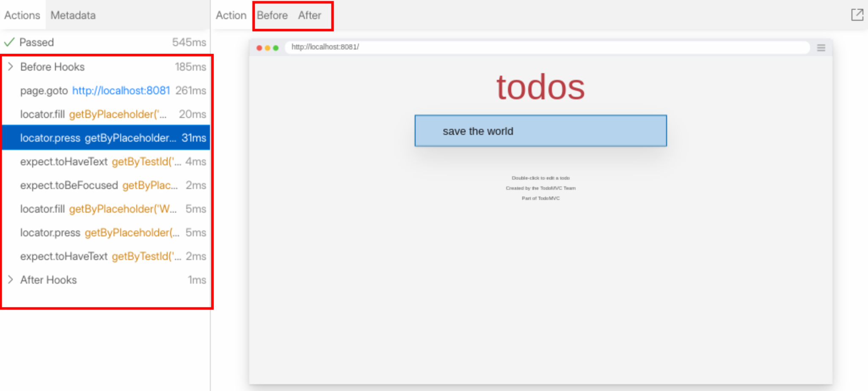This screenshot has height=391, width=868.
Task: Select the locator.press 5ms action
Action: click(x=106, y=232)
